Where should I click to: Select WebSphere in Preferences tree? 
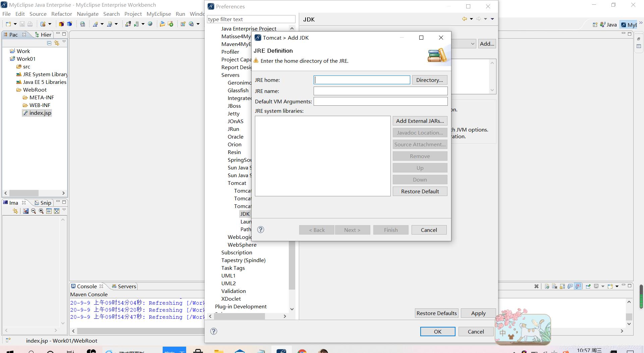[x=242, y=245]
